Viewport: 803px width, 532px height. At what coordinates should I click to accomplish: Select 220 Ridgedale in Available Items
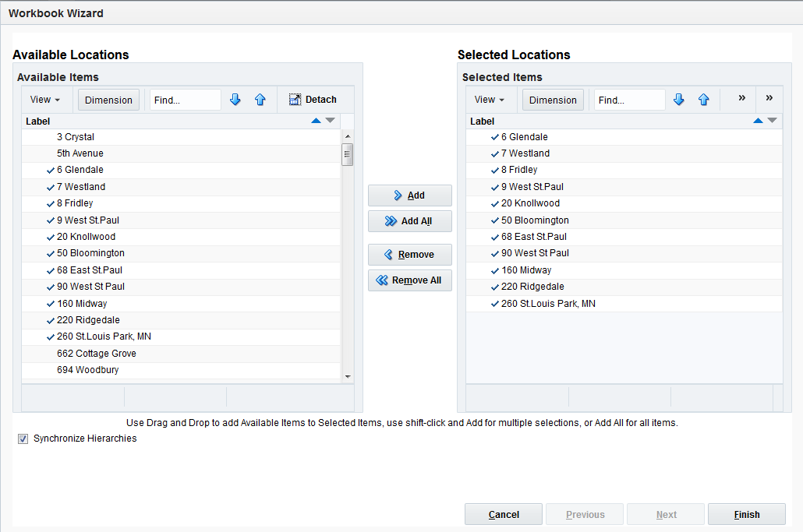(x=182, y=320)
